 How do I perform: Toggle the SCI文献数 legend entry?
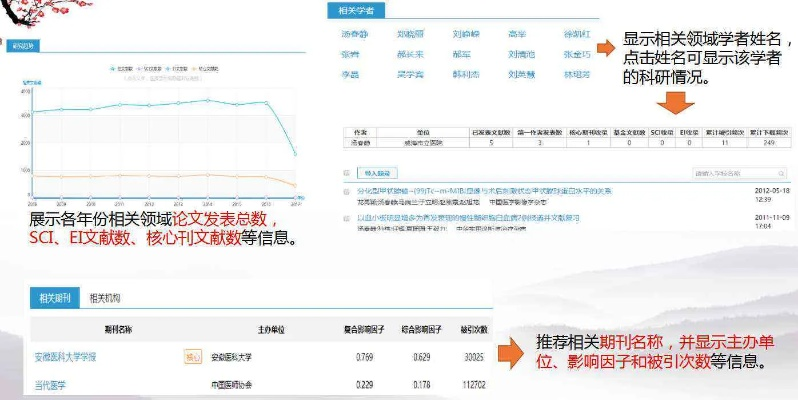[153, 69]
